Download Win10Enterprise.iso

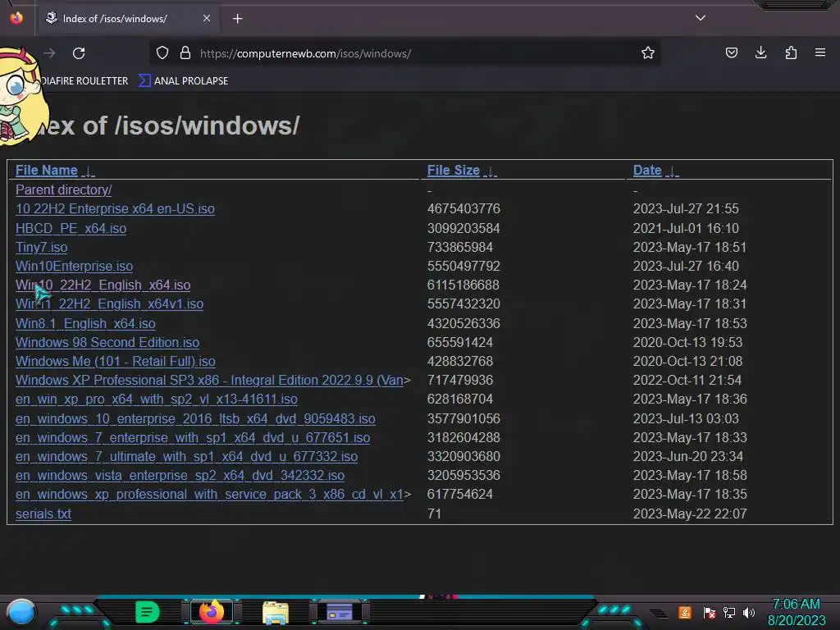coord(74,266)
